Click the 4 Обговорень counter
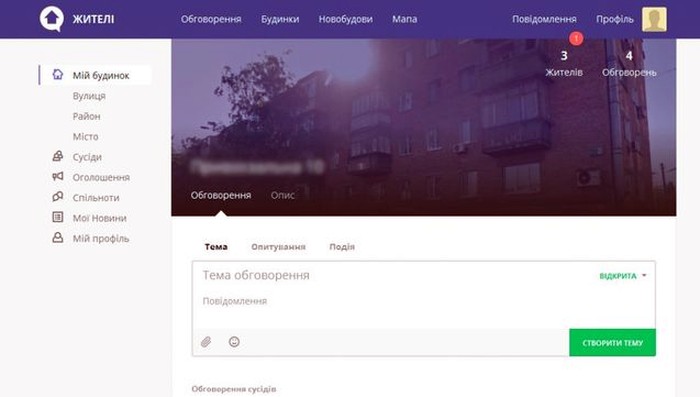This screenshot has height=397, width=700. pos(629,63)
